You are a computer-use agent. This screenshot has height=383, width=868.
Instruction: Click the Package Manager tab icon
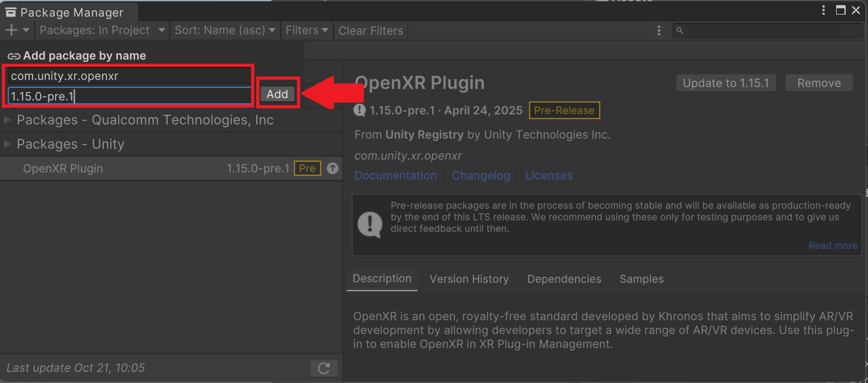tap(11, 12)
